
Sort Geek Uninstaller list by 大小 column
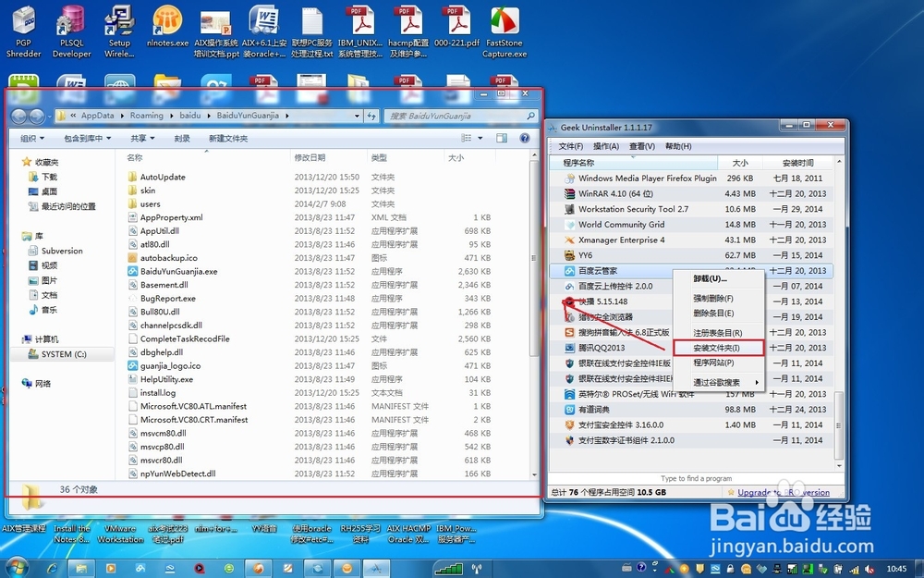coord(740,163)
